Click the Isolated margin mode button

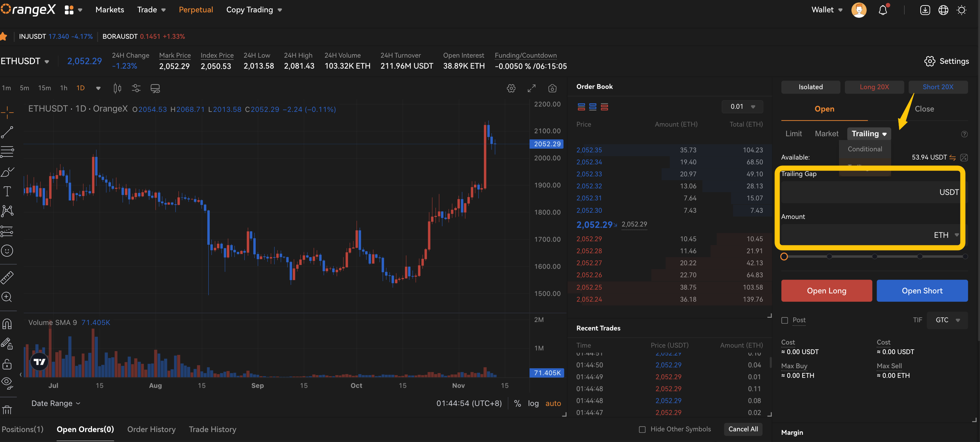(x=811, y=87)
